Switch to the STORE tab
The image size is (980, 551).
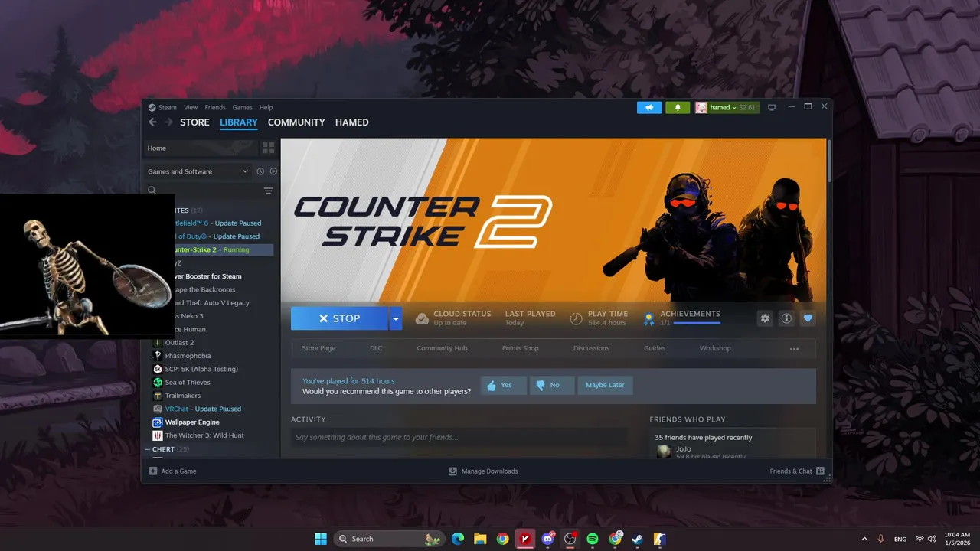194,122
